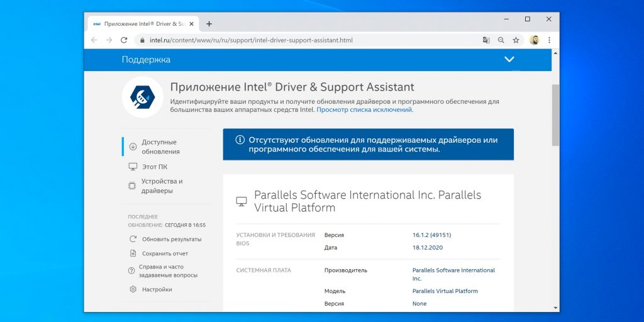Open the Translate page icon

tap(486, 40)
